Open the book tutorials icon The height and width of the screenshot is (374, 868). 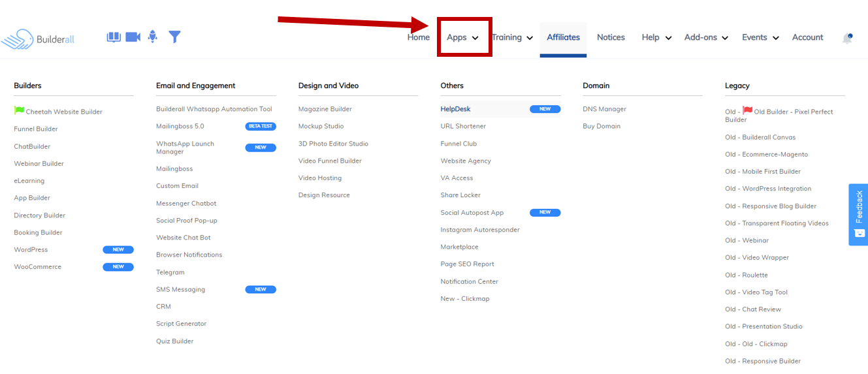coord(114,37)
